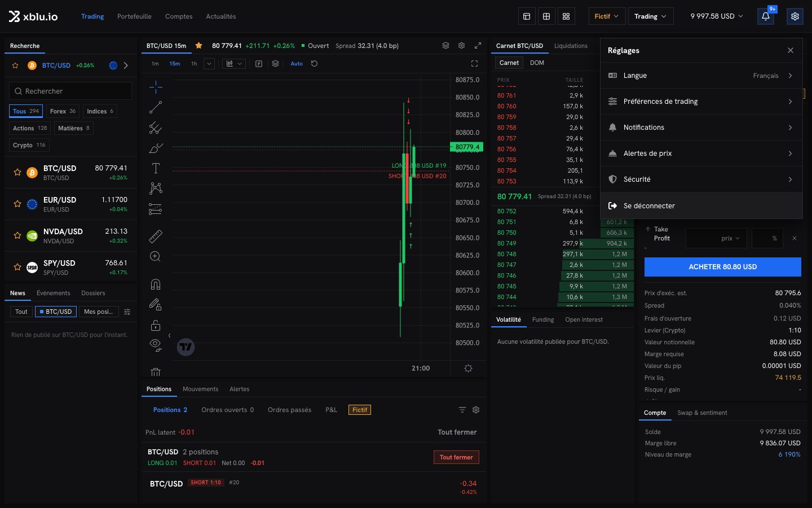Open the Trading mode dropdown
Screen dimensions: 812x508
click(650, 16)
